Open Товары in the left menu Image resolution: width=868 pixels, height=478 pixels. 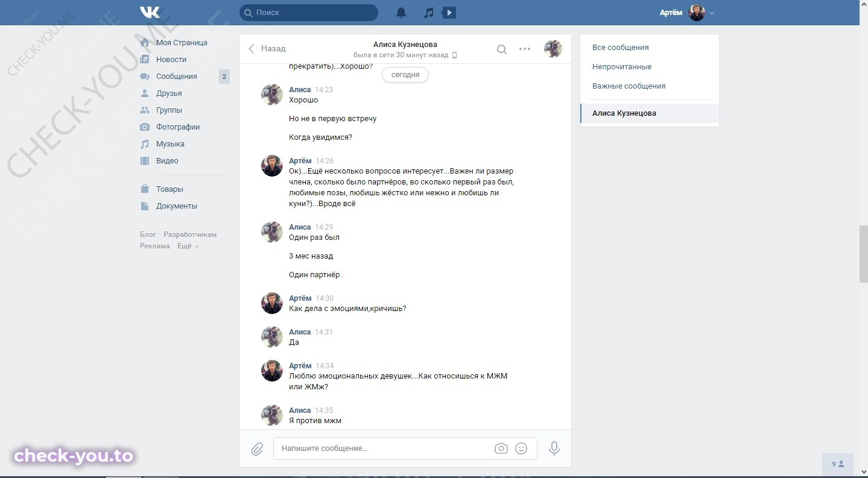tap(169, 189)
